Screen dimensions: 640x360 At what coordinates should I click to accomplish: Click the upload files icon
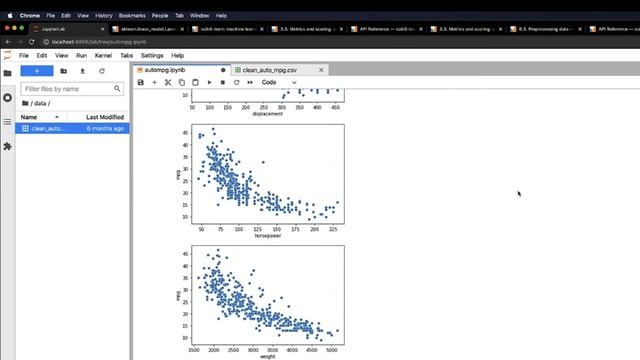pos(82,71)
